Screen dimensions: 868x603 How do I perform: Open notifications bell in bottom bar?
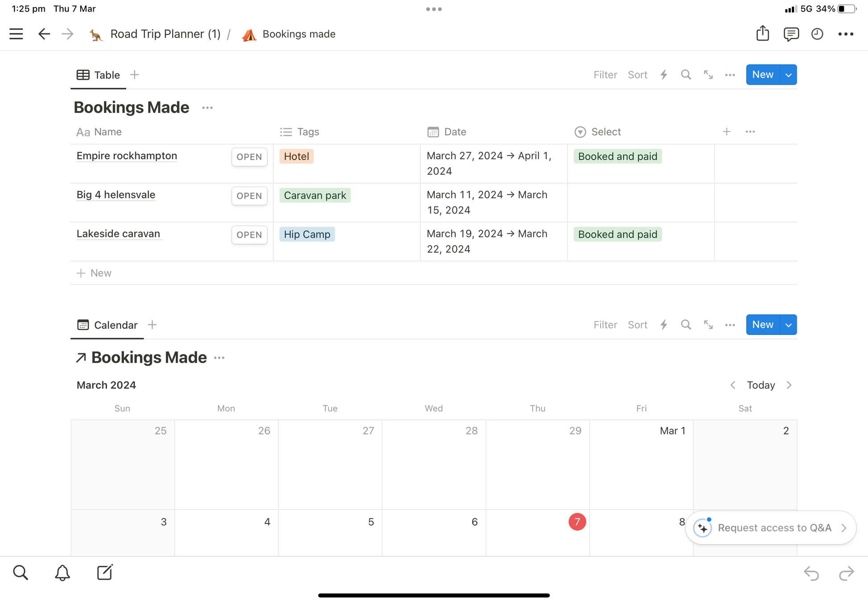[x=62, y=573]
